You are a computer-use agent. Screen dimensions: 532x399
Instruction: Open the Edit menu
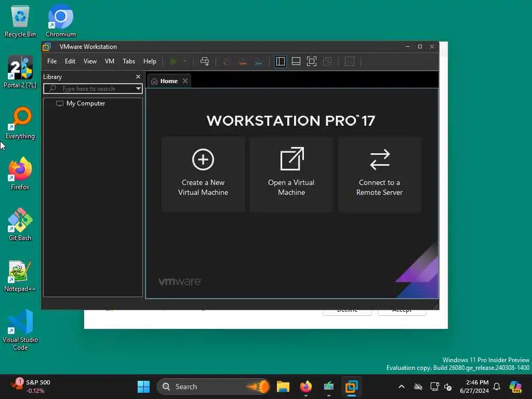tap(70, 61)
